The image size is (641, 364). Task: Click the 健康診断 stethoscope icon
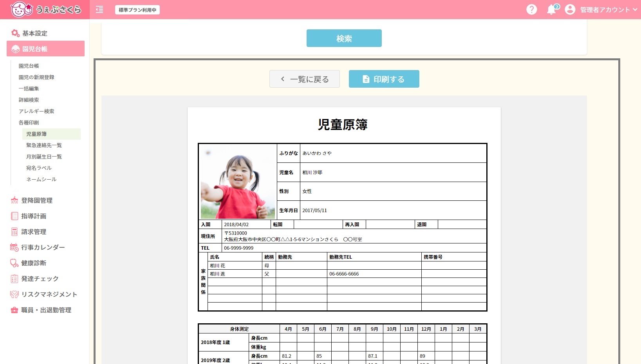point(14,263)
